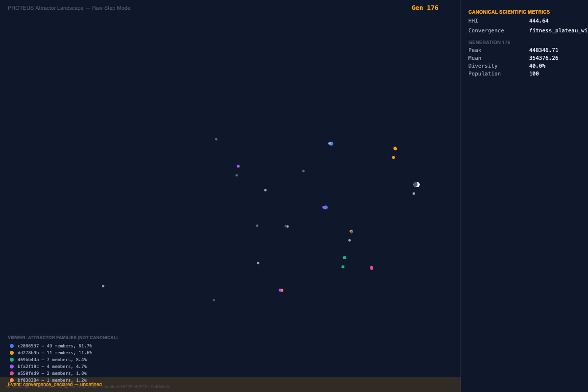Click the white highlighted attractor point
This screenshot has height=392, width=588.
pyautogui.click(x=417, y=185)
